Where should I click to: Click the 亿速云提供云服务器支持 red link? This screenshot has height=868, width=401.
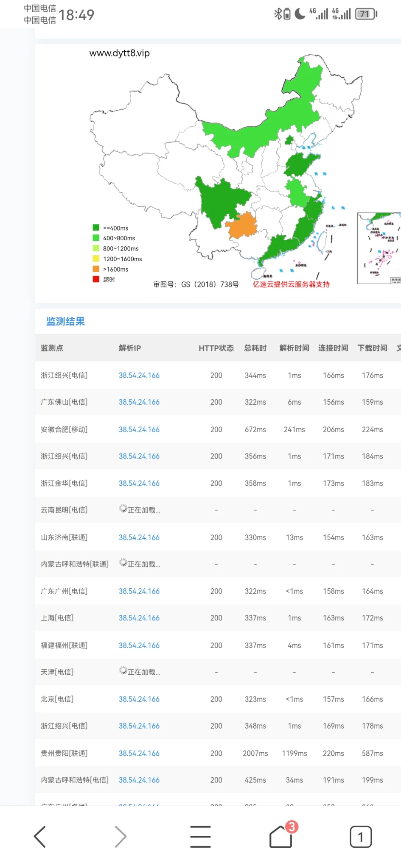[x=291, y=284]
